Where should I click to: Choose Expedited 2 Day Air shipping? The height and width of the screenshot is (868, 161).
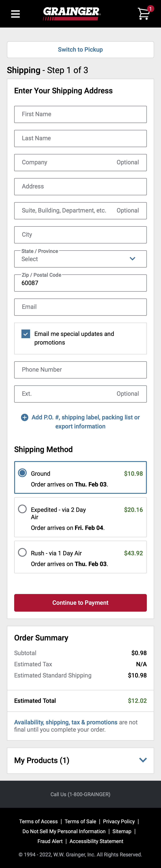coord(22,509)
